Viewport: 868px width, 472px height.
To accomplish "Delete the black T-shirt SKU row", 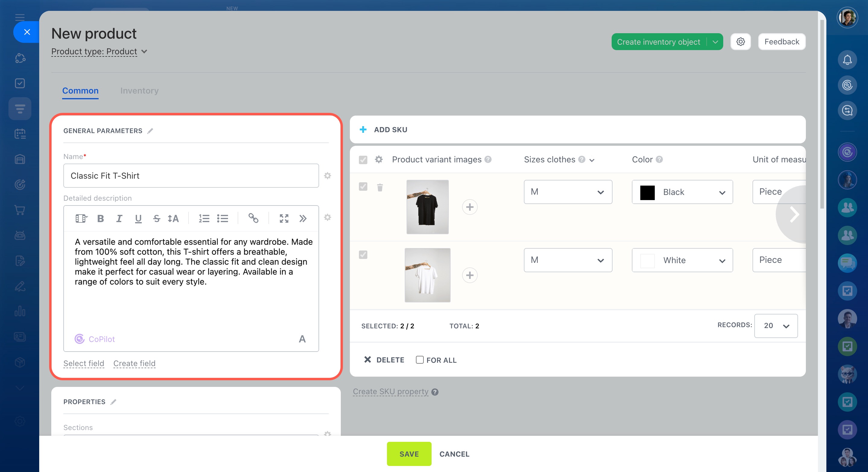I will [x=380, y=187].
